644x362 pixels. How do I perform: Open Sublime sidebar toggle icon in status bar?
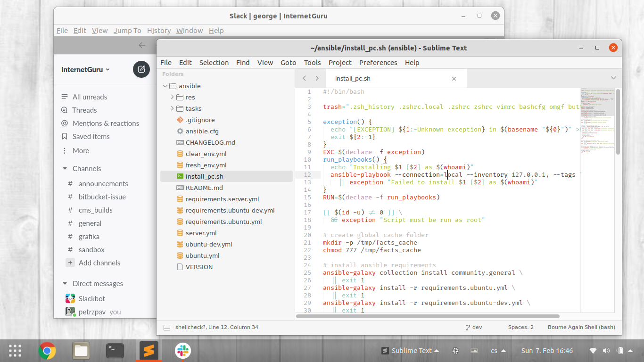(x=166, y=327)
